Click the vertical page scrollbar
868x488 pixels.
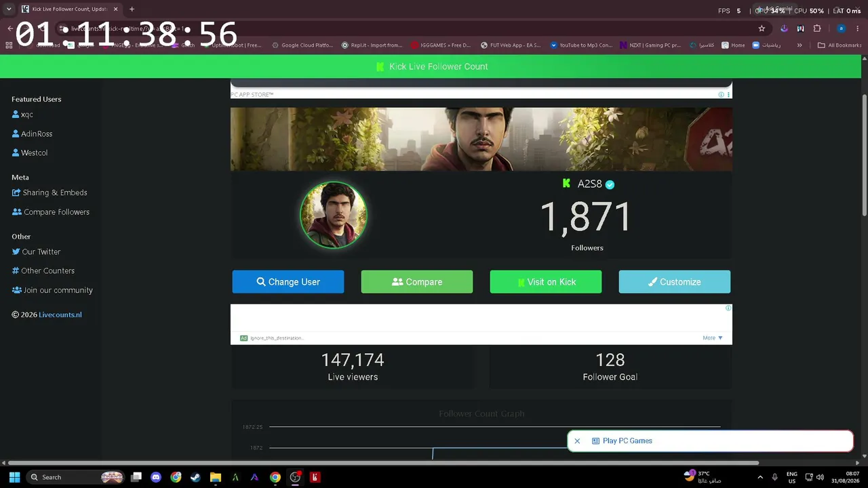pos(864,156)
